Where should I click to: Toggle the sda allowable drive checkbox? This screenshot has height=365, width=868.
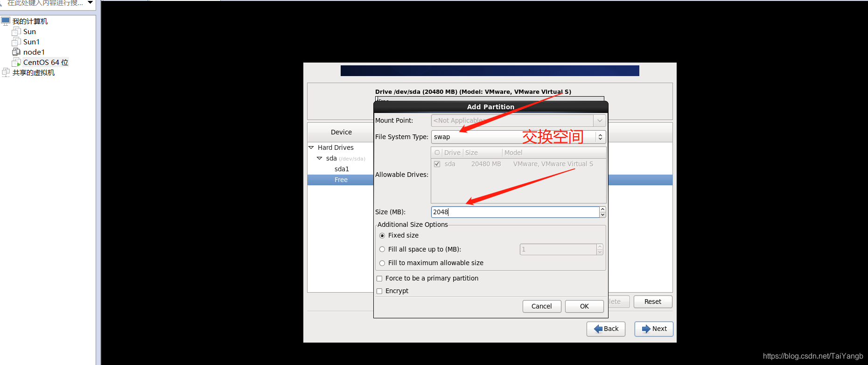point(437,164)
